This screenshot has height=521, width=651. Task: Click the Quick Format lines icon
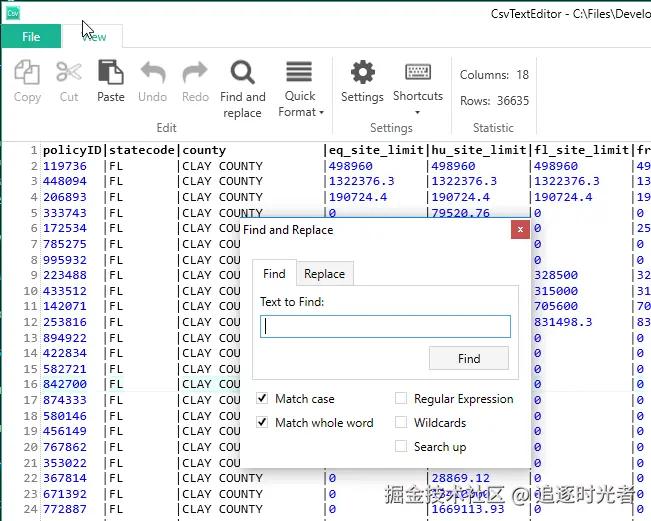click(299, 71)
